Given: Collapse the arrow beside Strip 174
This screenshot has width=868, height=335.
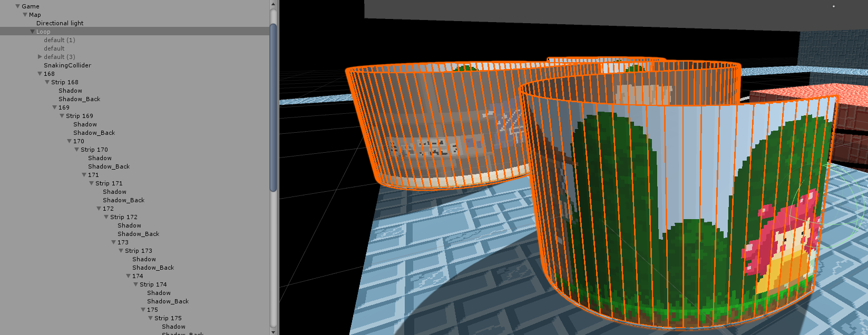Looking at the screenshot, I should pyautogui.click(x=135, y=284).
